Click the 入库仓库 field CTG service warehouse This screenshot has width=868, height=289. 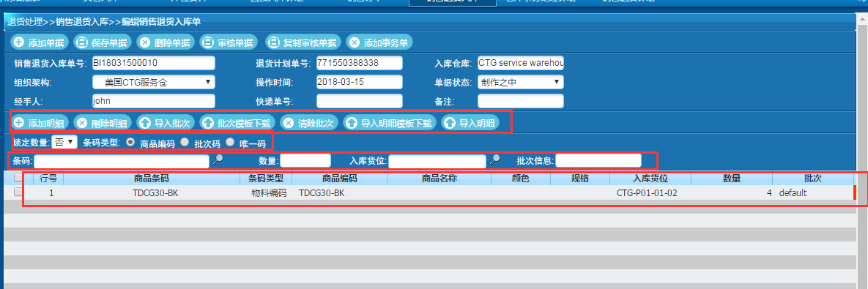click(520, 63)
